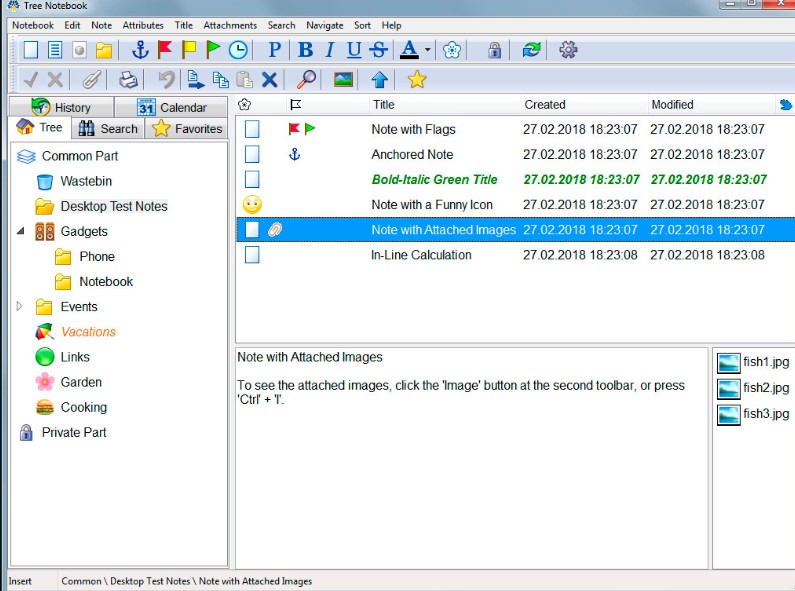Toggle checkbox for In-Line Calculation note
The height and width of the screenshot is (591, 795).
[252, 255]
